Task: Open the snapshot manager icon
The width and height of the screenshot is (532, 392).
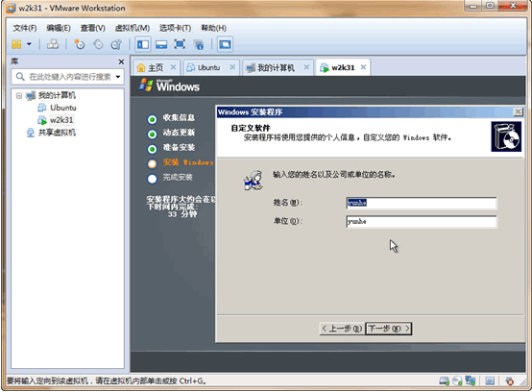Action: click(116, 44)
